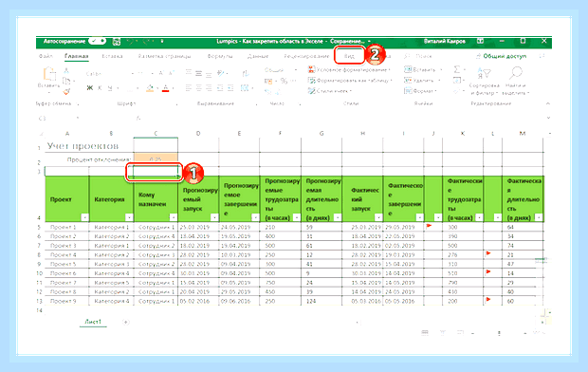This screenshot has height=372, width=588.
Task: Open Sort & Filter (Сортировка и фильтр)
Action: point(484,82)
